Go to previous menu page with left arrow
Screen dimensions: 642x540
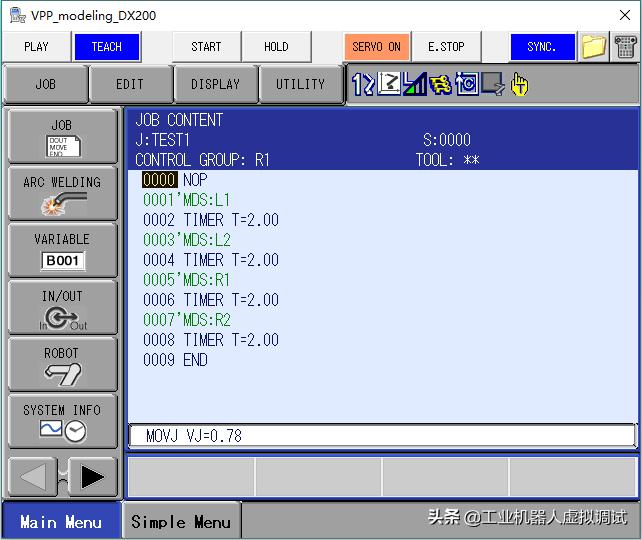[x=33, y=477]
